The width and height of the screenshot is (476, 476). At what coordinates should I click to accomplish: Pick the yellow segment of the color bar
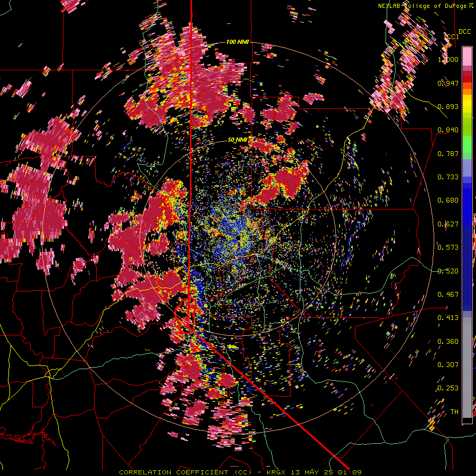click(x=467, y=104)
